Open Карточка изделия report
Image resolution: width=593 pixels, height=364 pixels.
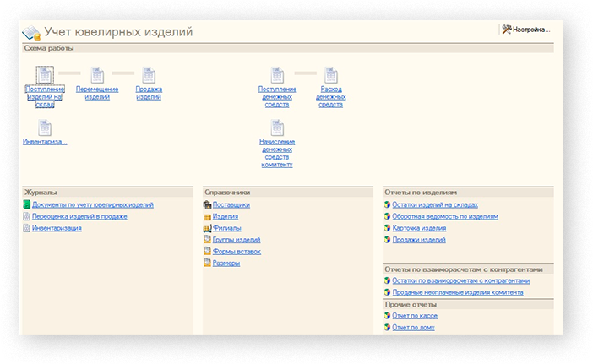(419, 228)
